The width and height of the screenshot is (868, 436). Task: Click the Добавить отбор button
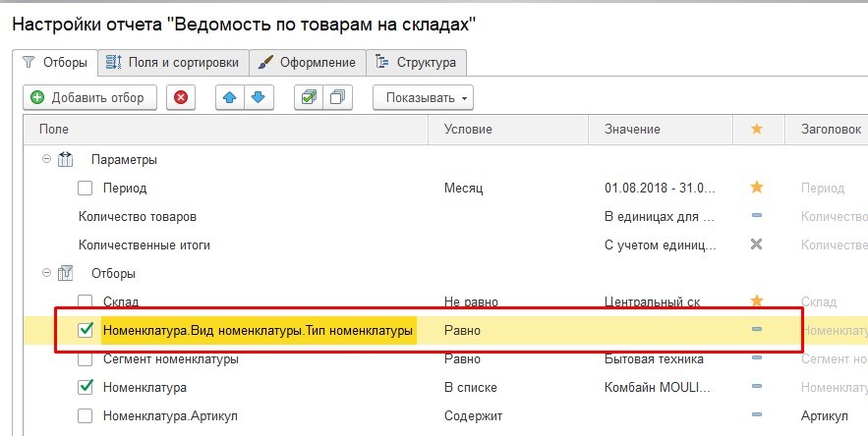point(88,97)
